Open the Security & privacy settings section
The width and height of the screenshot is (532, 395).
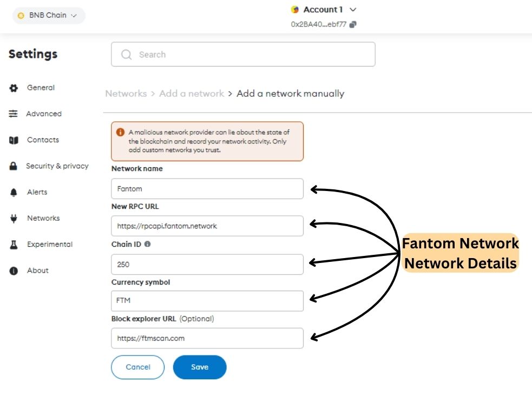(x=57, y=166)
